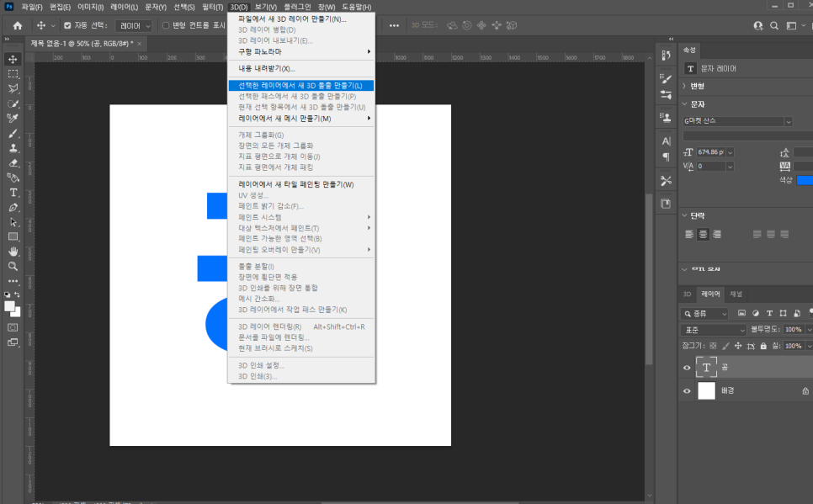Select the Zoom tool in the toolbar
The height and width of the screenshot is (504, 813).
[x=13, y=267]
